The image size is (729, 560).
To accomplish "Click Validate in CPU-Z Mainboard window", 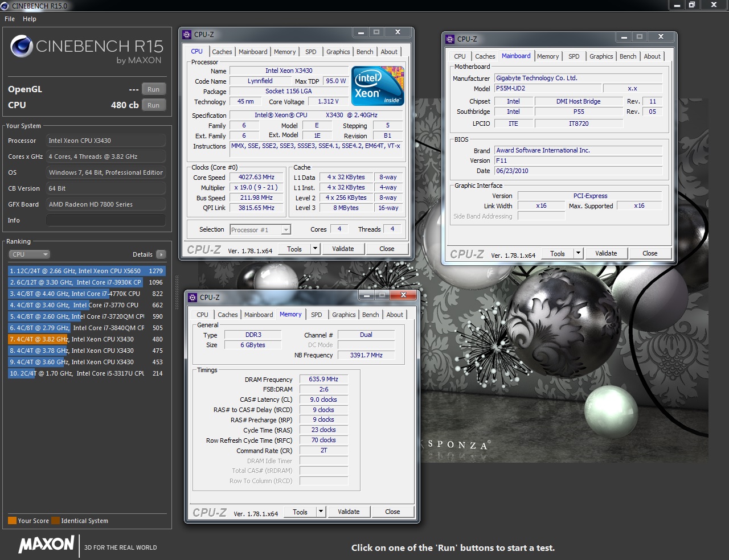I will [x=606, y=254].
